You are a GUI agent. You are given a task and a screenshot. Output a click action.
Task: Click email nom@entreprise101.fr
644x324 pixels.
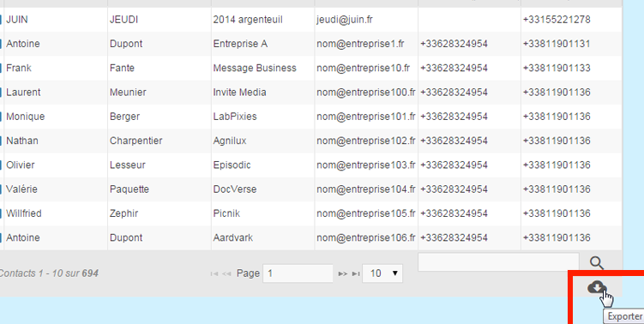(x=366, y=117)
